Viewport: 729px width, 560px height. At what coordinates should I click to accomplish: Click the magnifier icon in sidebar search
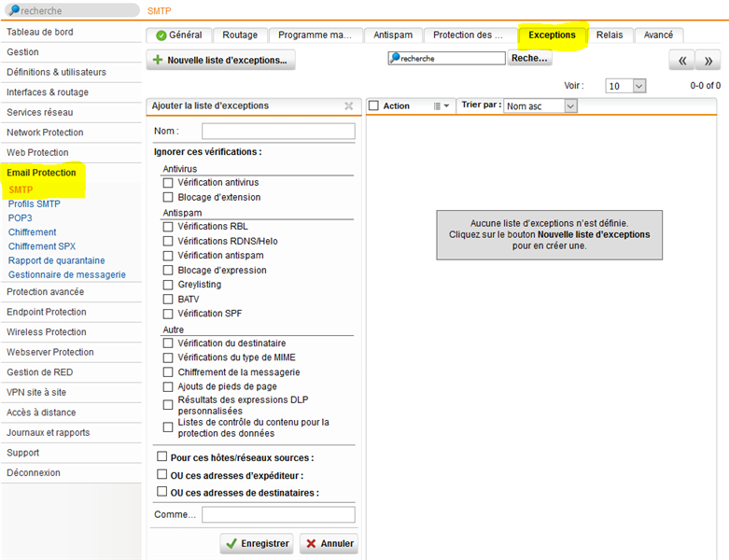(14, 9)
